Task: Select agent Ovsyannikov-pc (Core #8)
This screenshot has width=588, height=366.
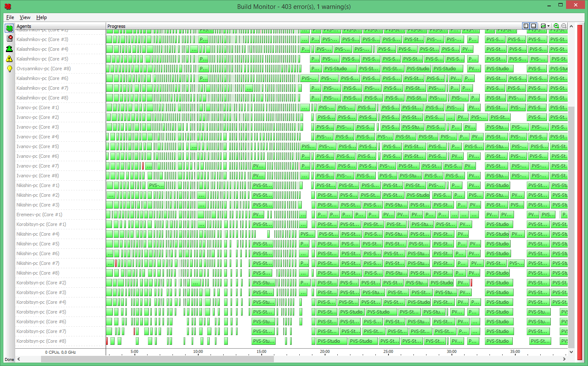Action: [44, 69]
